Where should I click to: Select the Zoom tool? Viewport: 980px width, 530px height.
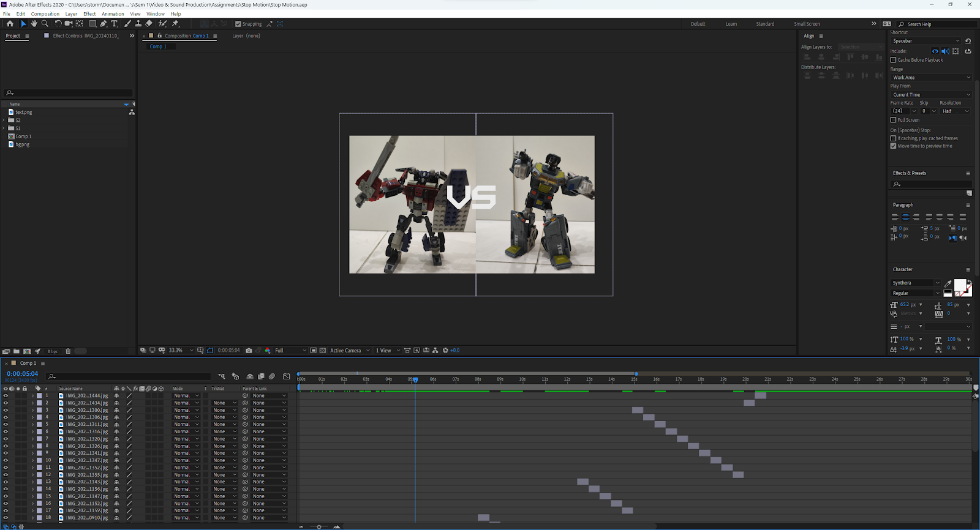45,24
